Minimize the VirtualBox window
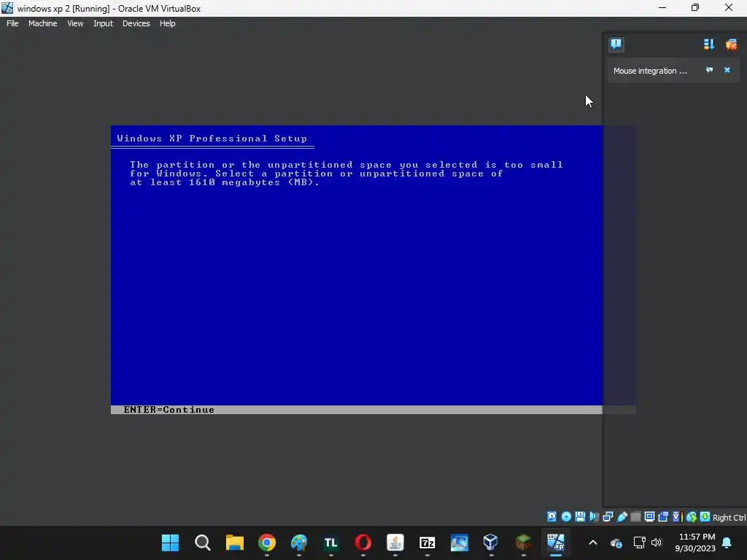Screen dimensions: 747x560 click(662, 8)
